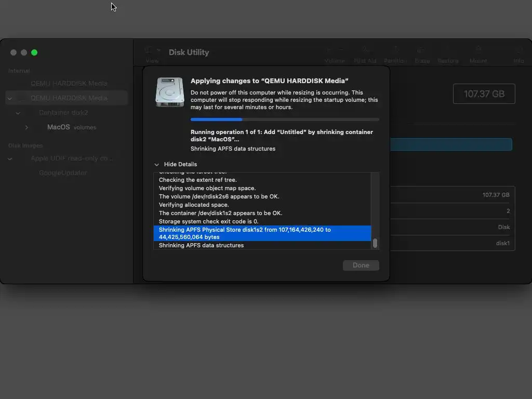Click the Done button

point(361,265)
